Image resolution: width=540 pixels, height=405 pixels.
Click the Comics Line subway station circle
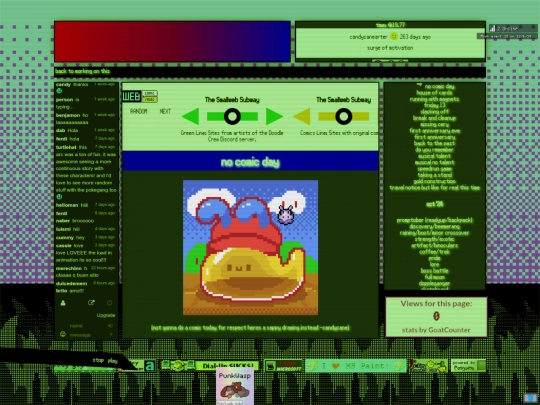pyautogui.click(x=344, y=116)
